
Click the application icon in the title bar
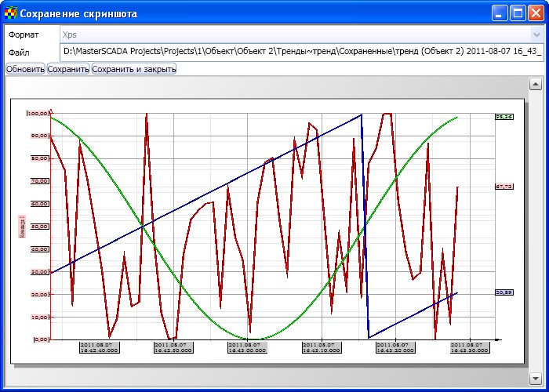[x=10, y=13]
